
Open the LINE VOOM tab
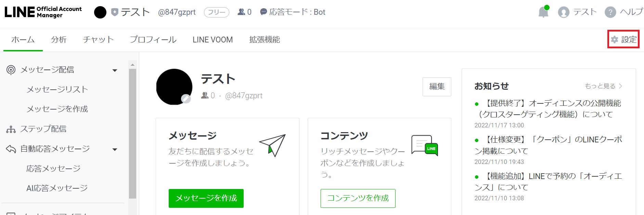coord(212,40)
